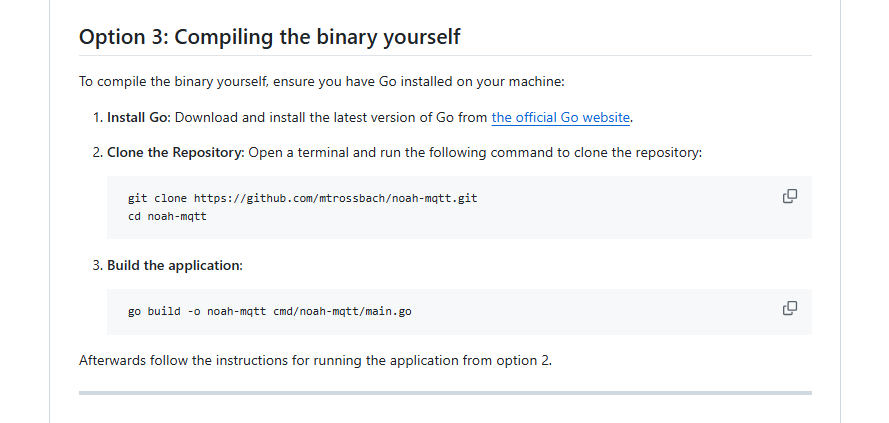Click the 'git clone' command line text
This screenshot has width=889, height=423.
pyautogui.click(x=302, y=198)
